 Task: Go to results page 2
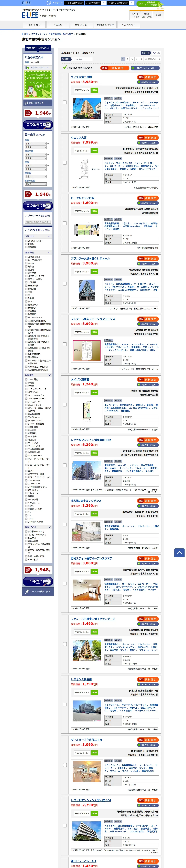click(127, 59)
